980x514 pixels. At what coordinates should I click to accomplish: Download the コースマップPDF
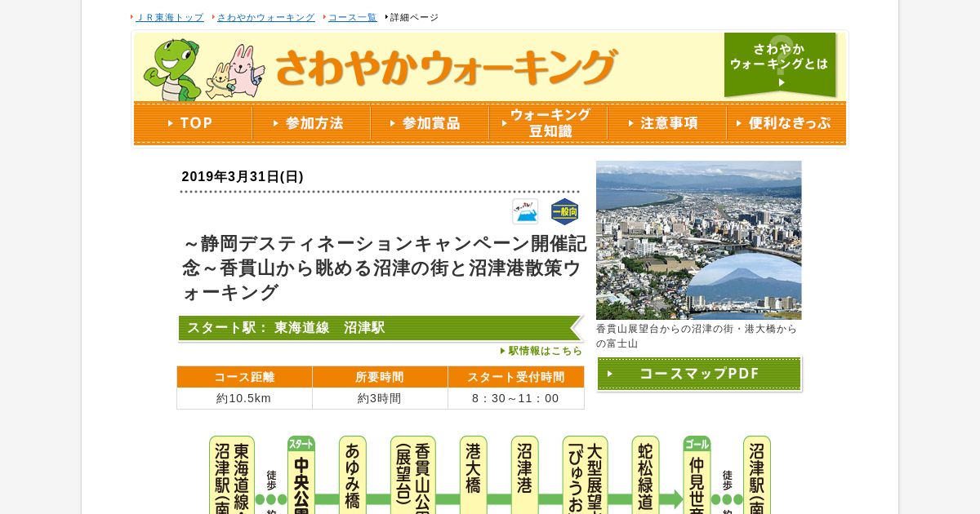coord(699,374)
